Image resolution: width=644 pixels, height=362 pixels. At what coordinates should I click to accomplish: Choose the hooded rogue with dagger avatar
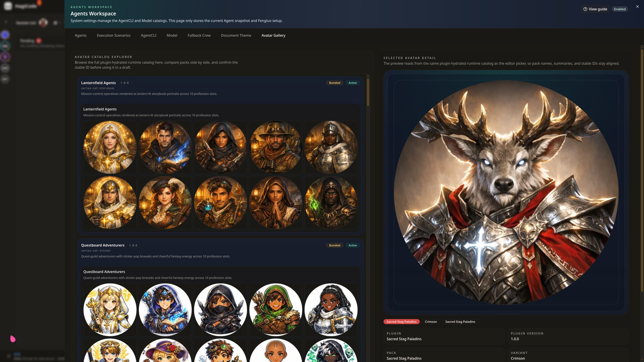pyautogui.click(x=220, y=147)
